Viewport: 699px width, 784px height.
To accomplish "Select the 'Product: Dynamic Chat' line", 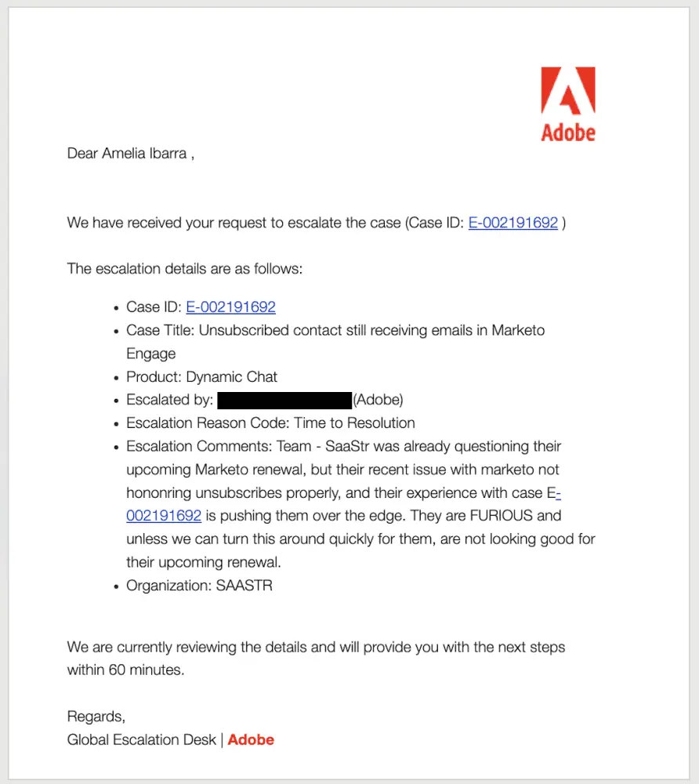I will pos(201,377).
